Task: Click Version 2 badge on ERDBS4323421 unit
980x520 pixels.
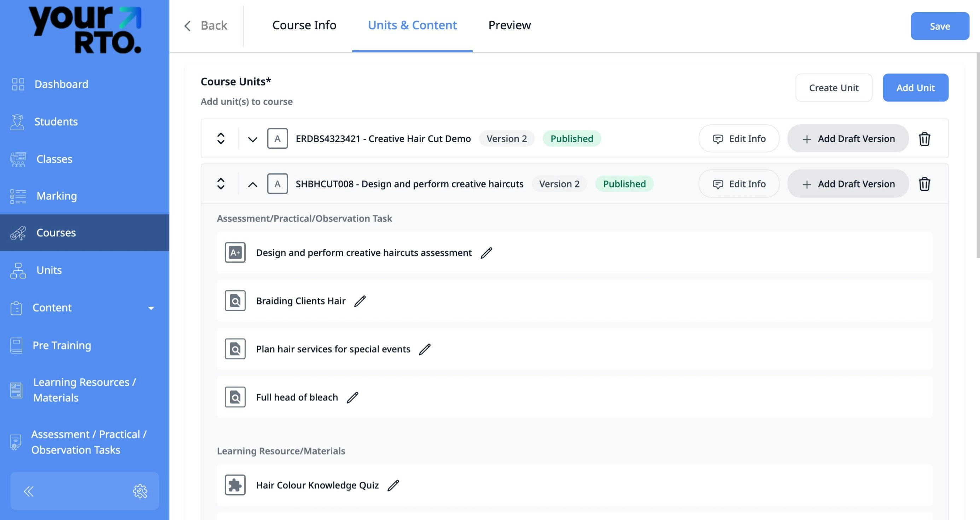Action: coord(507,138)
